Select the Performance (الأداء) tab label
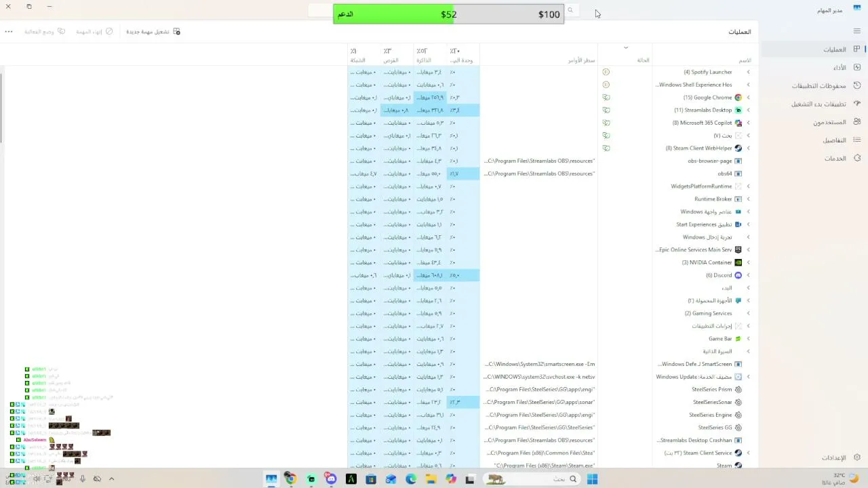Screen dimensions: 868x488 (840, 68)
